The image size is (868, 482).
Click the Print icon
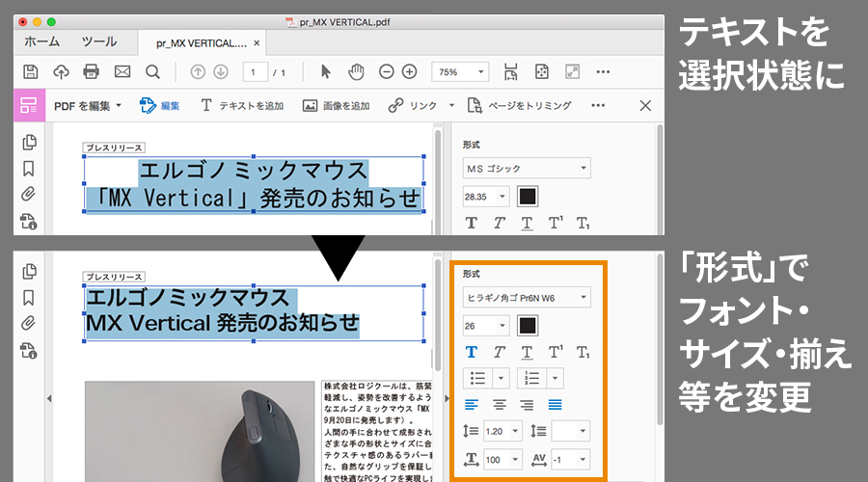pos(91,72)
